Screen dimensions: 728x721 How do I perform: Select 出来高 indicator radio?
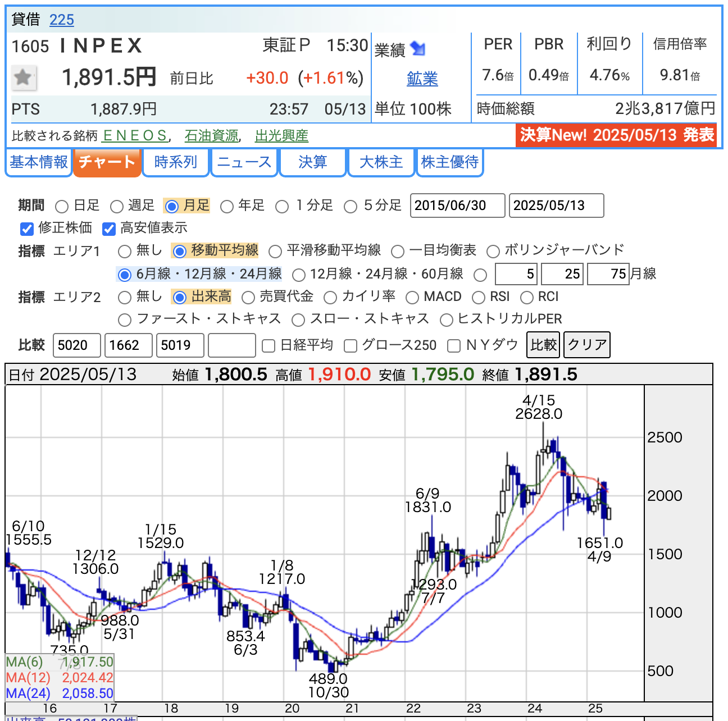179,298
